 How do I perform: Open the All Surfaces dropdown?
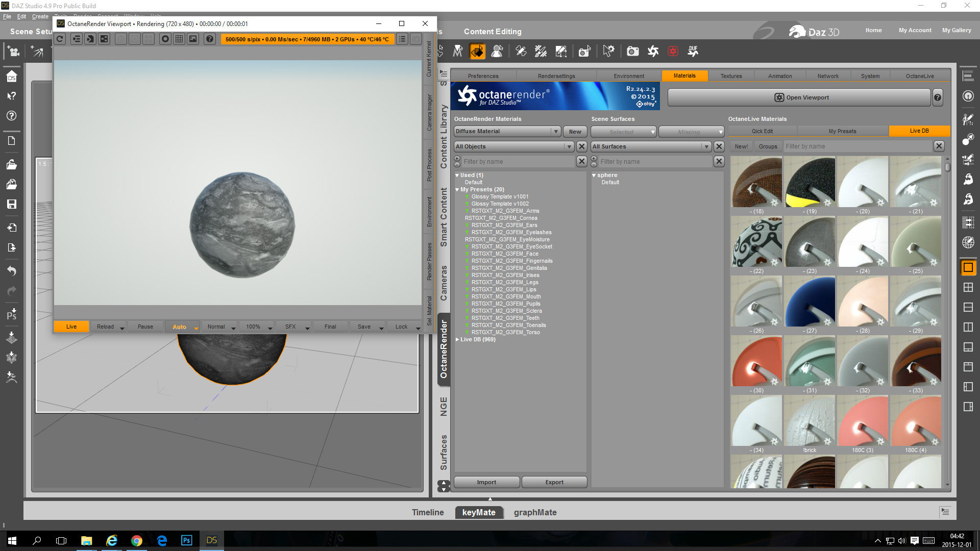click(x=651, y=146)
